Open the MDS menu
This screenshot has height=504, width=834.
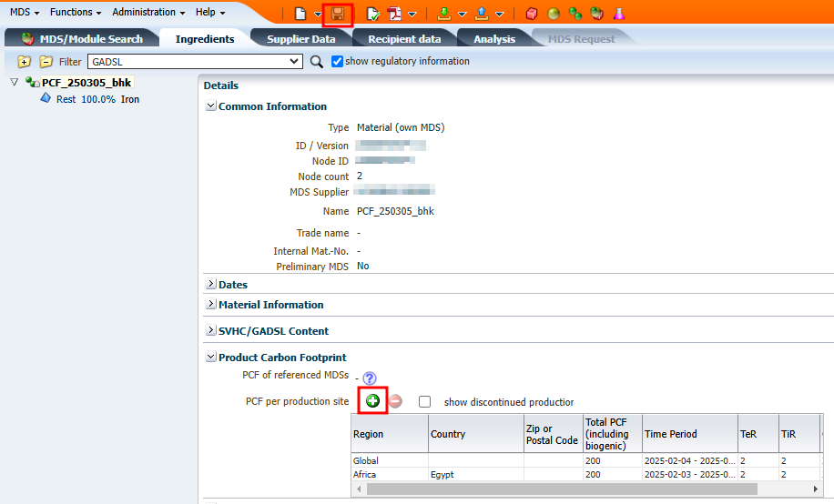point(25,12)
